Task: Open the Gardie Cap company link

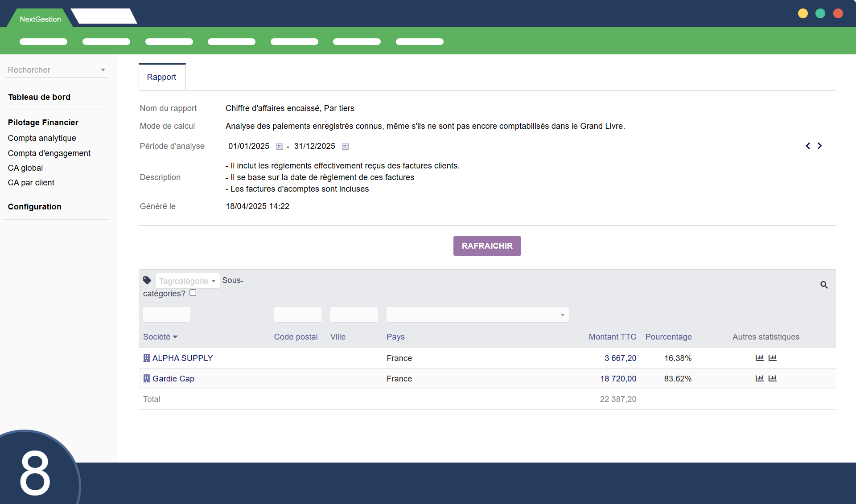Action: 173,379
